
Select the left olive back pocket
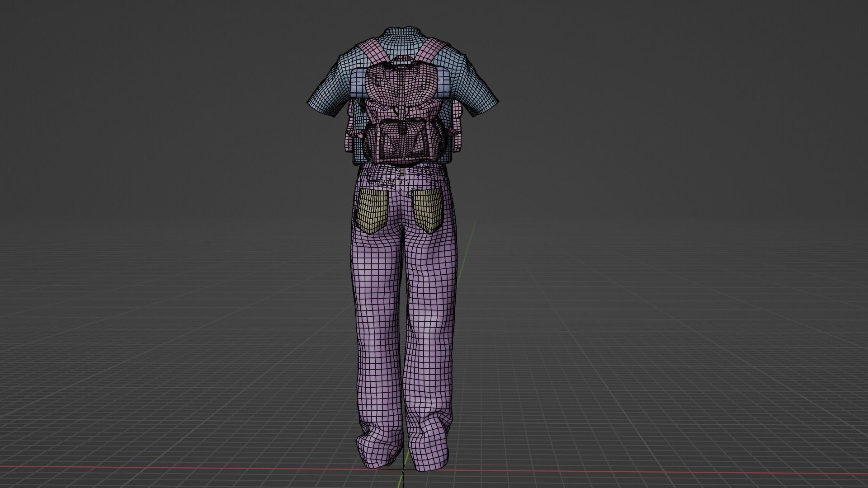(373, 211)
